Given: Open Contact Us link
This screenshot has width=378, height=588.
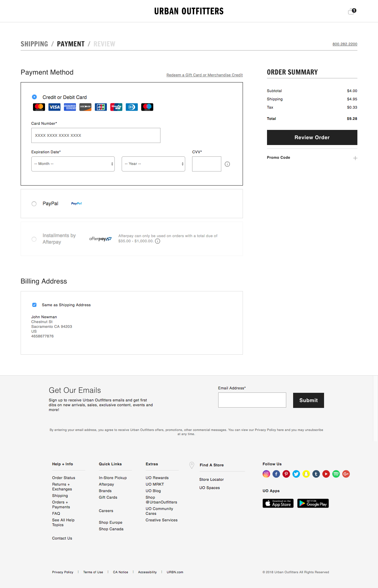Looking at the screenshot, I should click(62, 538).
